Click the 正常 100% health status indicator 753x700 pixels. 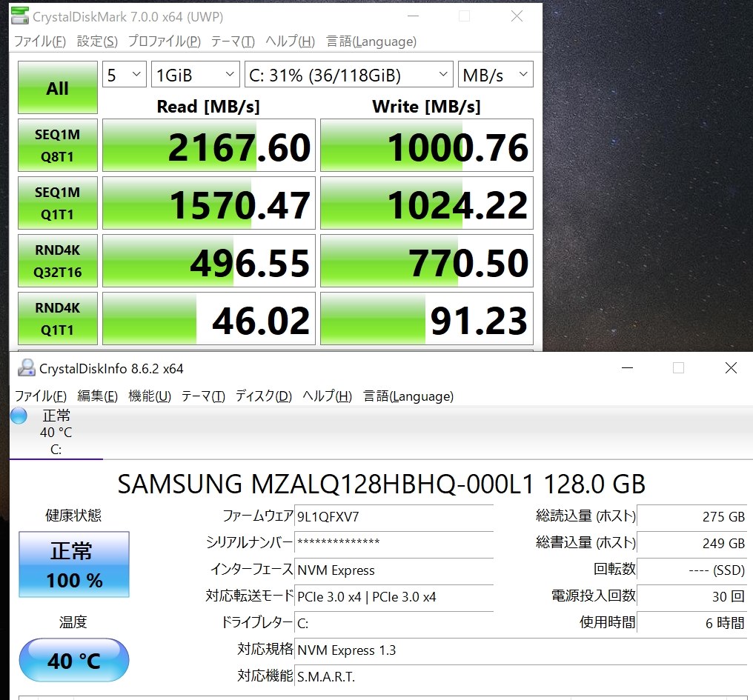73,564
